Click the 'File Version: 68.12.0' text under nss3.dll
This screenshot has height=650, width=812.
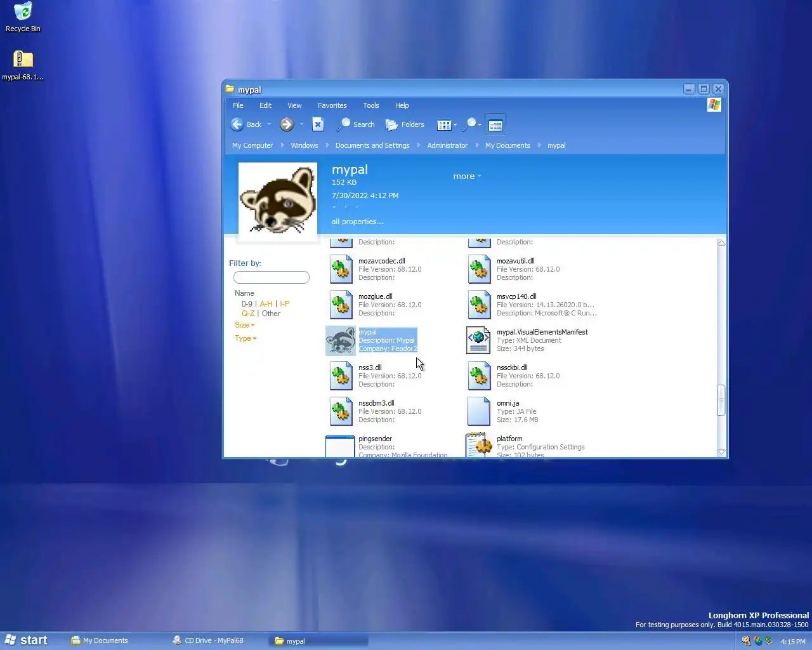[390, 376]
